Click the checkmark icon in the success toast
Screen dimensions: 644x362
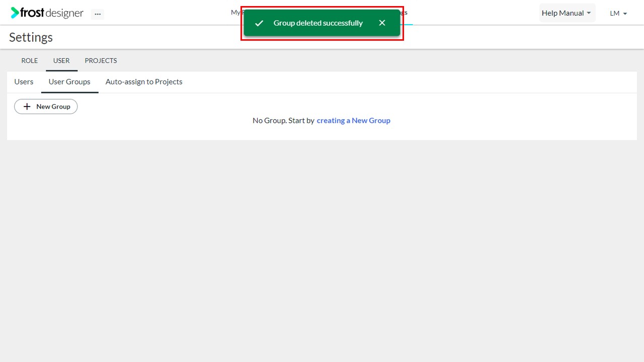[x=259, y=23]
